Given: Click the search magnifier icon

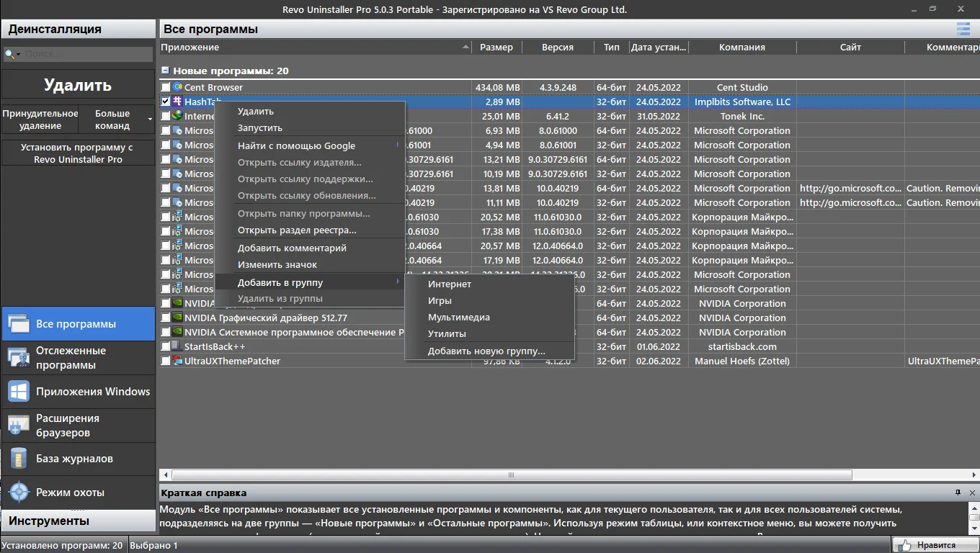Looking at the screenshot, I should (x=10, y=54).
